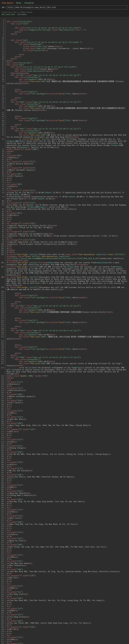Select the "Fetched 661.74 KB" status text
This screenshot has width=129, height=644.
point(17,12)
